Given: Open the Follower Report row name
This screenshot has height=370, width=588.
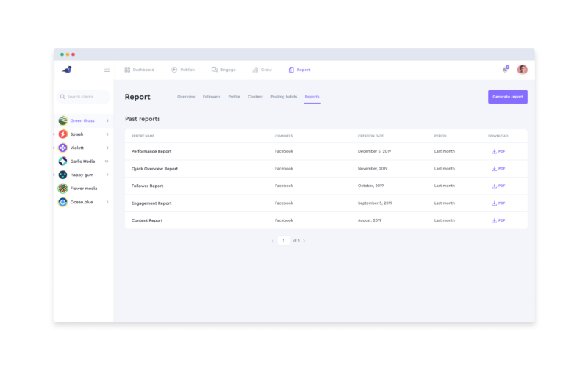Looking at the screenshot, I should click(x=147, y=186).
